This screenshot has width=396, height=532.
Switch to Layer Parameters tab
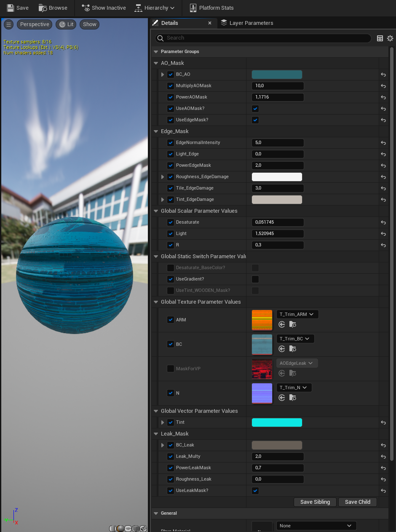click(247, 23)
